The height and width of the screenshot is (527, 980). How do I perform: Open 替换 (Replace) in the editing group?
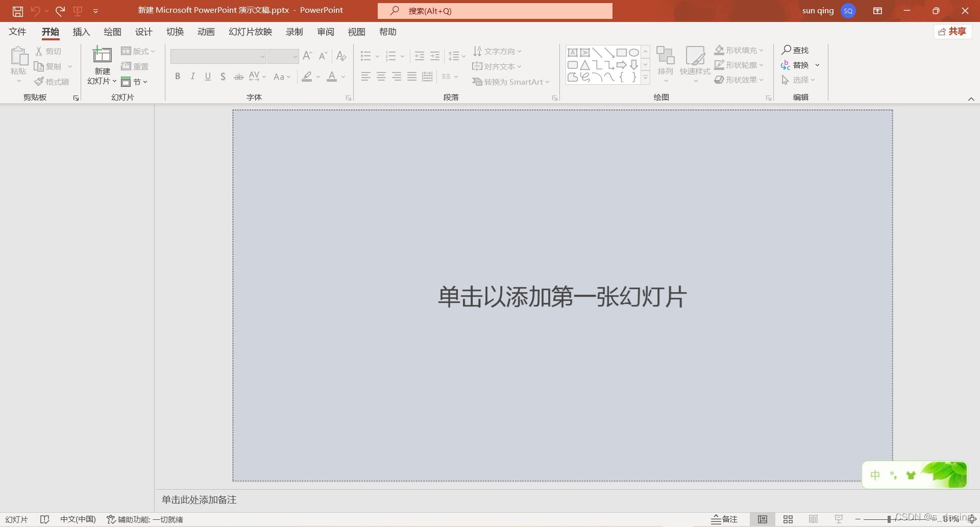coord(801,65)
